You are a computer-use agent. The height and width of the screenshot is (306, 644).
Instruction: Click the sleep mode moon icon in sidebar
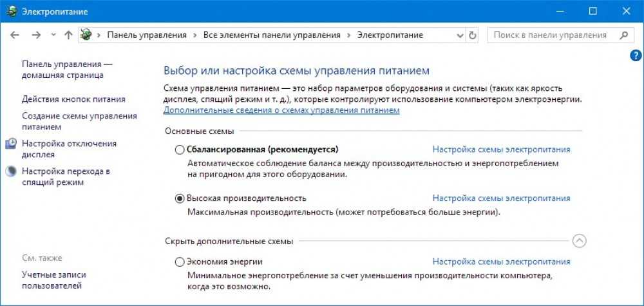pos(11,171)
